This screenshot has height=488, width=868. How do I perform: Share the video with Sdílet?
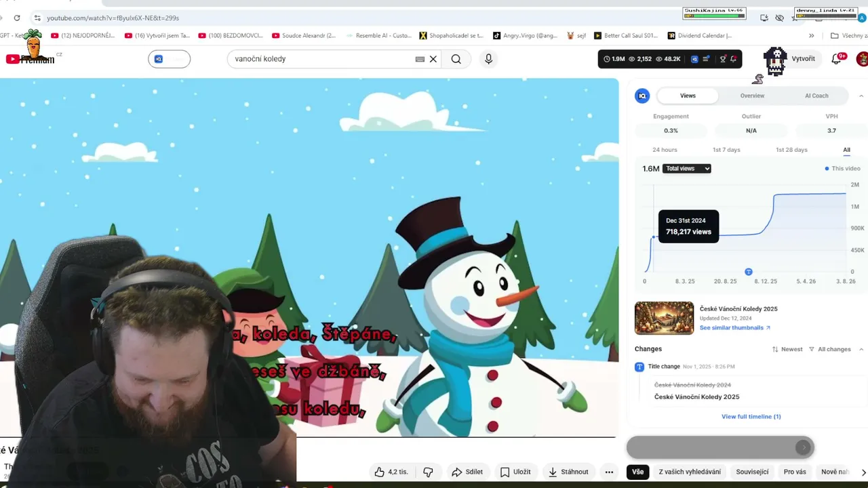467,472
